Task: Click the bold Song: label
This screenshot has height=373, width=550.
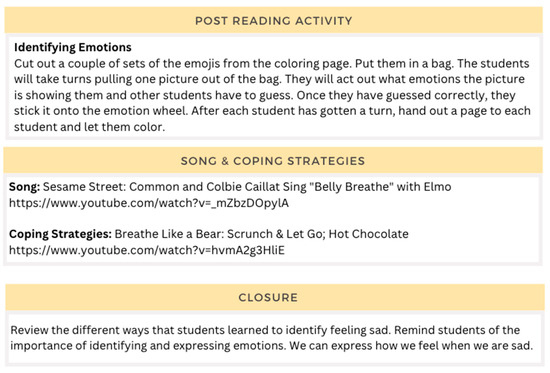Action: tap(25, 187)
